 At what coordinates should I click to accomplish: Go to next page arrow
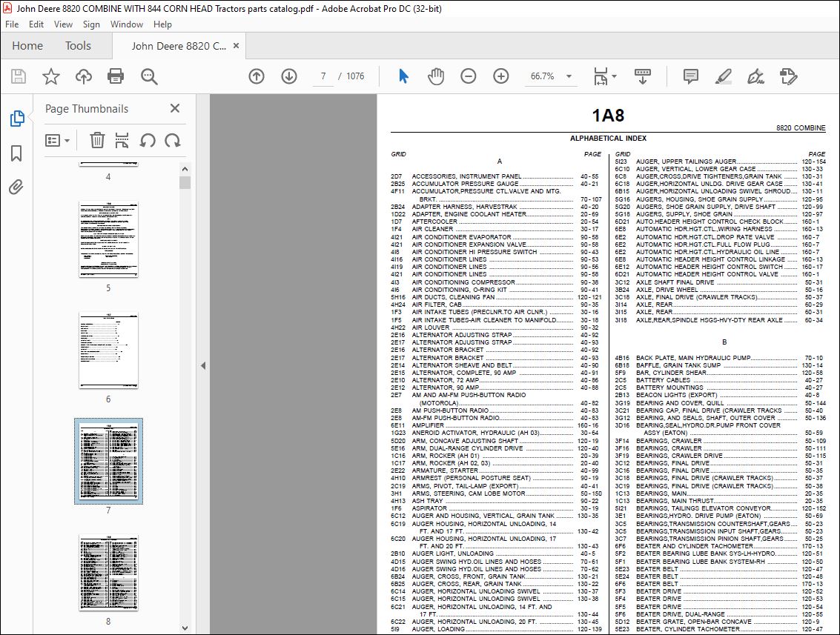pyautogui.click(x=289, y=76)
